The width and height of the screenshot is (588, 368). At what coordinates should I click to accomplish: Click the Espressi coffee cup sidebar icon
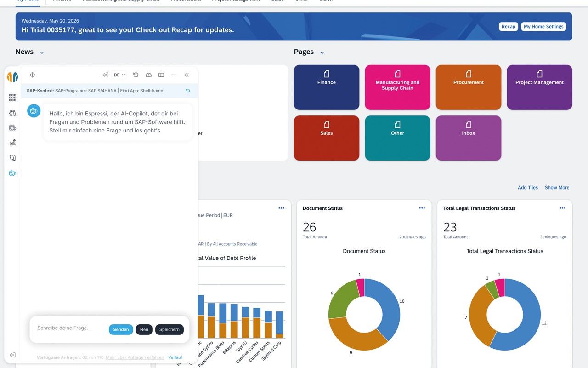coord(12,173)
